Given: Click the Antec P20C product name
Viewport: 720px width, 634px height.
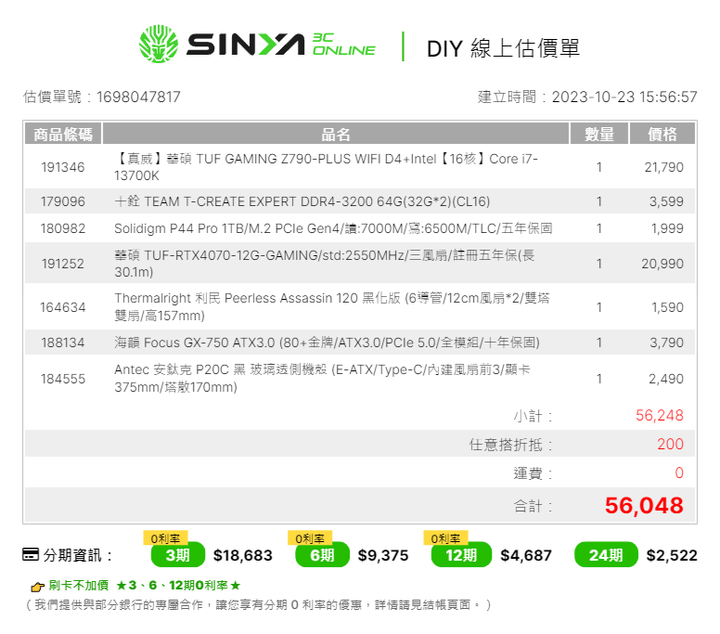Looking at the screenshot, I should tap(322, 378).
